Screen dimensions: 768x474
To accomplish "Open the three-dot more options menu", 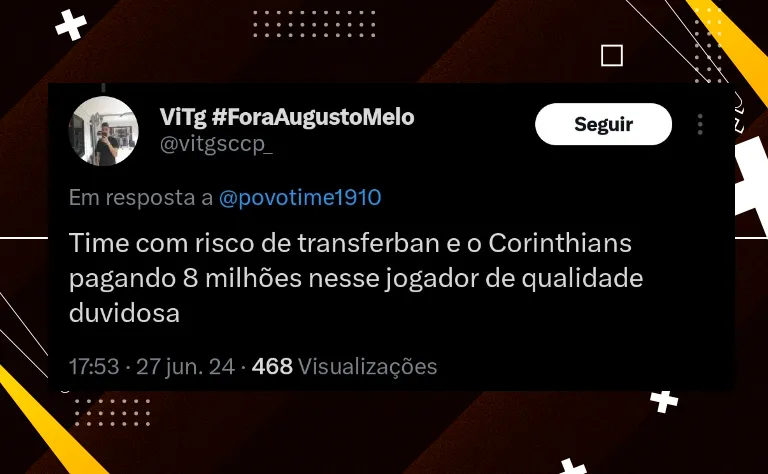I will [x=700, y=124].
